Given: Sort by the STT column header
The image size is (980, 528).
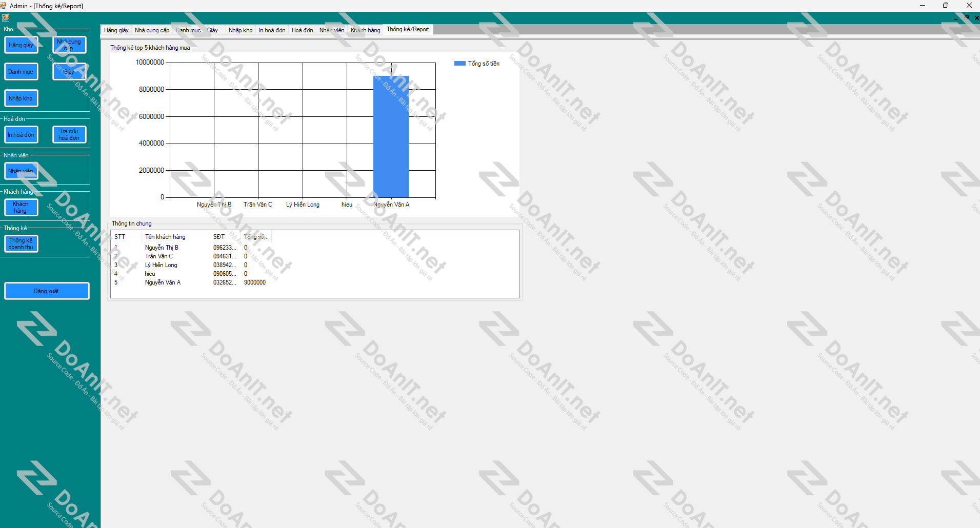Looking at the screenshot, I should pos(127,237).
